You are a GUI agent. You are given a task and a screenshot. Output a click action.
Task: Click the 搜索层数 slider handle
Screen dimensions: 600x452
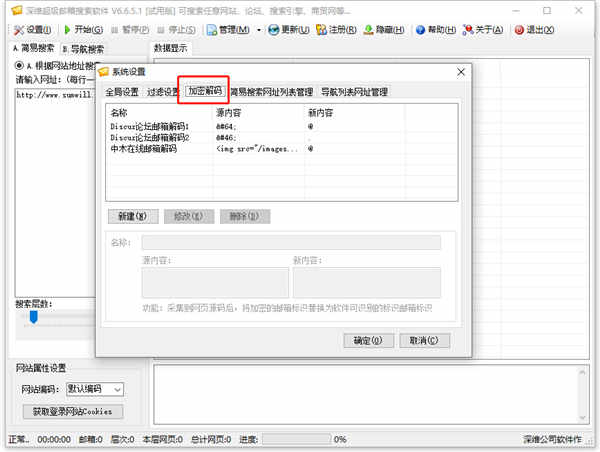pos(33,317)
